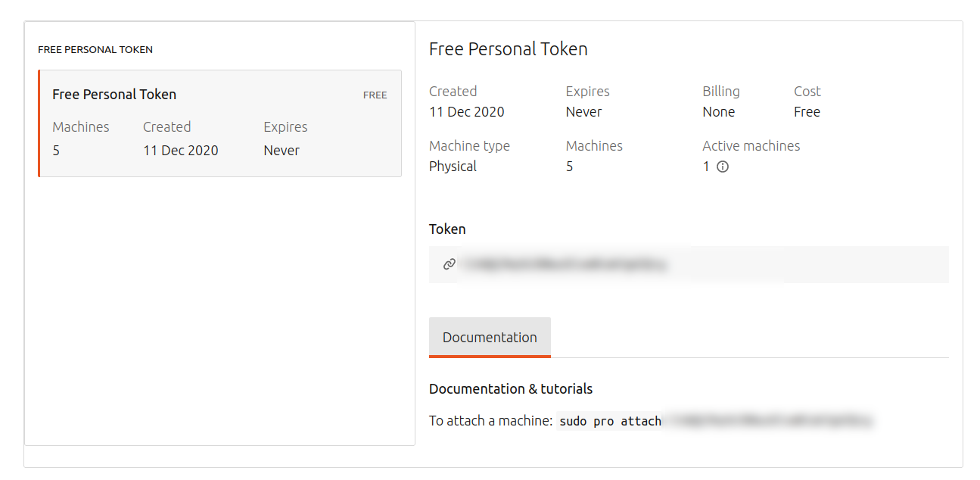Click the info icon next to Active machines

723,167
